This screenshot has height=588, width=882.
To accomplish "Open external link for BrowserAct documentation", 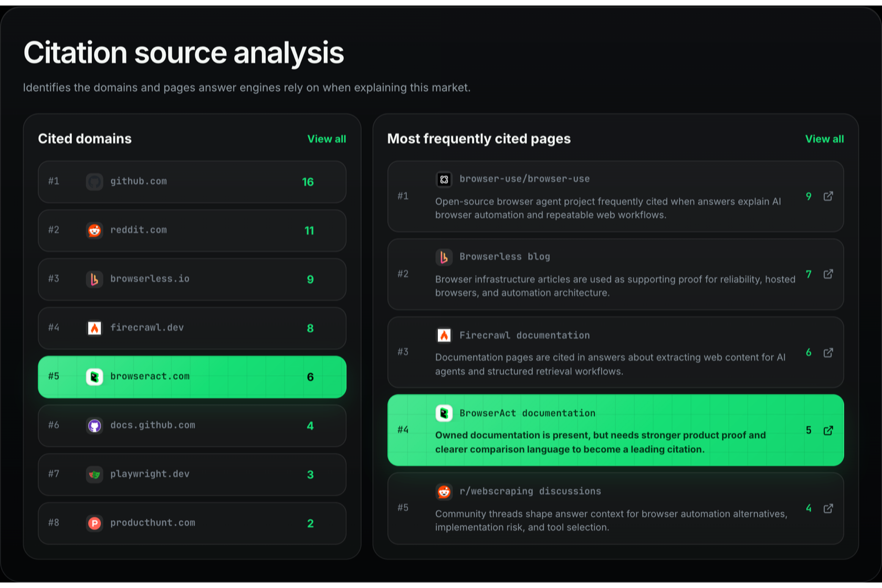I will click(x=828, y=430).
